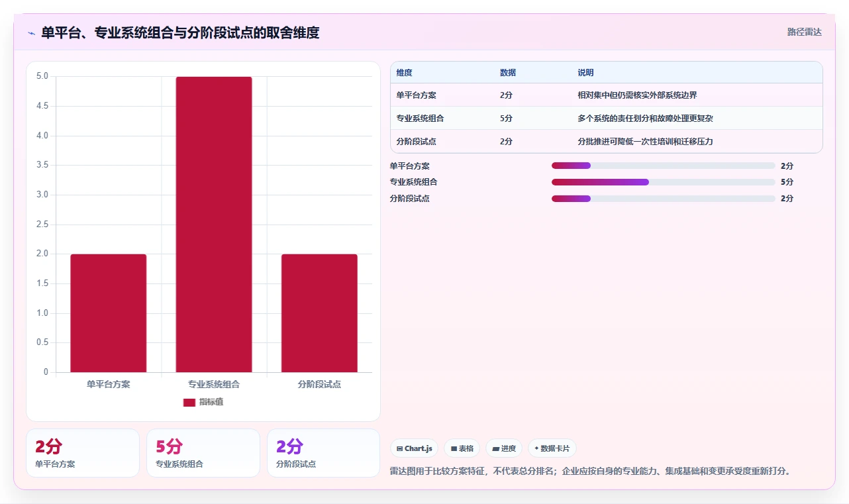
Task: Click the 5.0 y-axis tick value
Action: coord(42,76)
